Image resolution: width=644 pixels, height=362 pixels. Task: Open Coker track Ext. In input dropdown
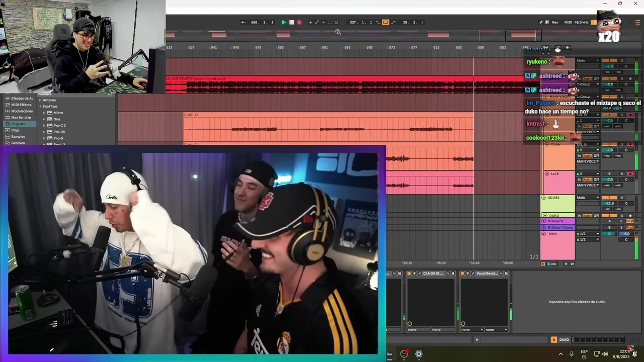(588, 144)
